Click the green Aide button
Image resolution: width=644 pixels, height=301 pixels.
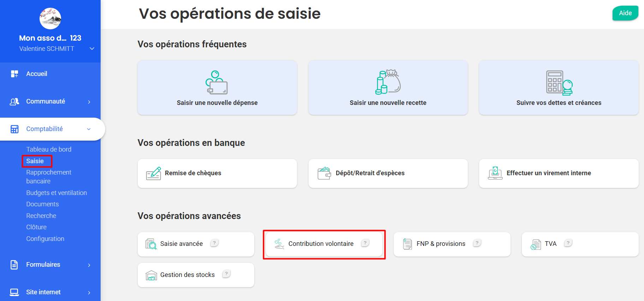[x=625, y=13]
